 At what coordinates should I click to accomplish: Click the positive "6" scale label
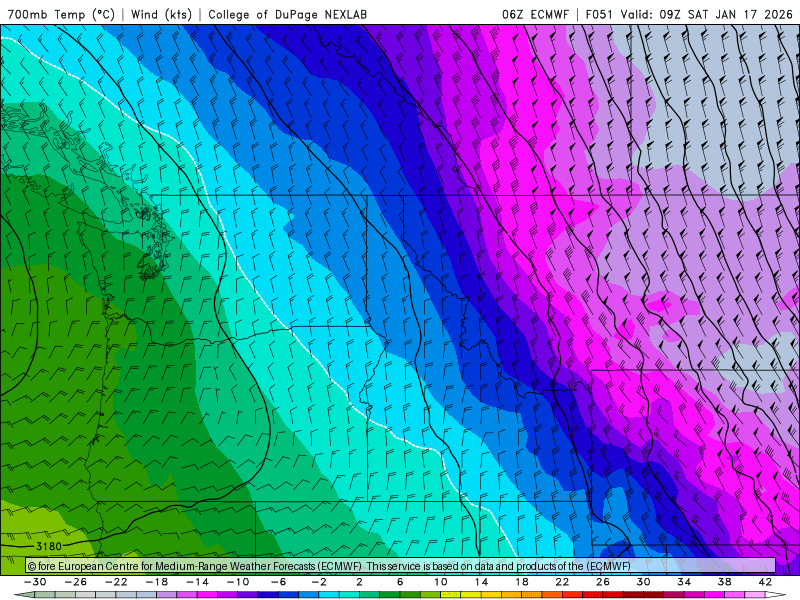[400, 582]
